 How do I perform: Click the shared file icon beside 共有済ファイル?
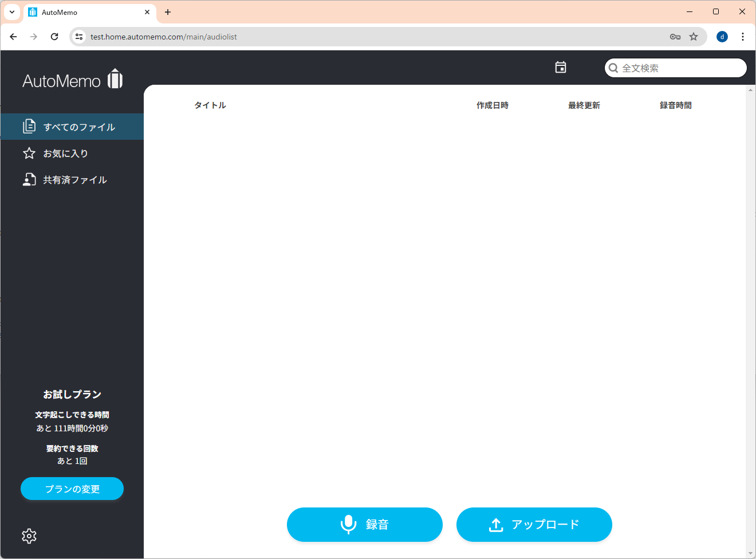29,180
